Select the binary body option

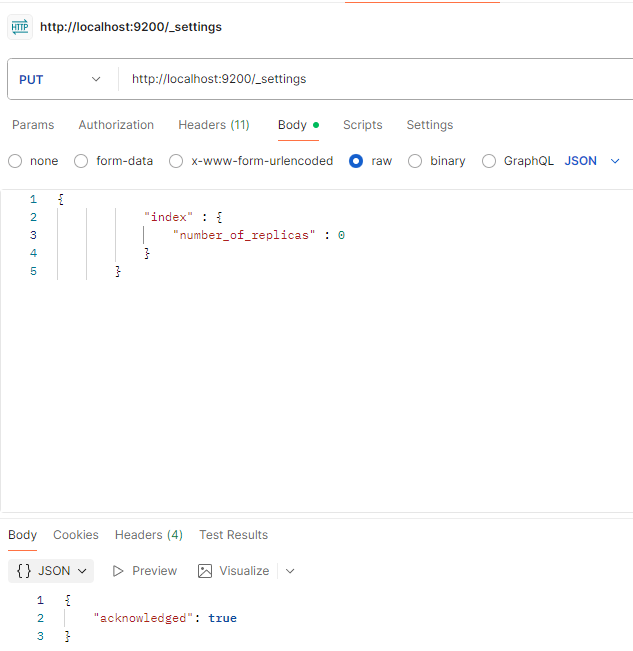pos(415,161)
